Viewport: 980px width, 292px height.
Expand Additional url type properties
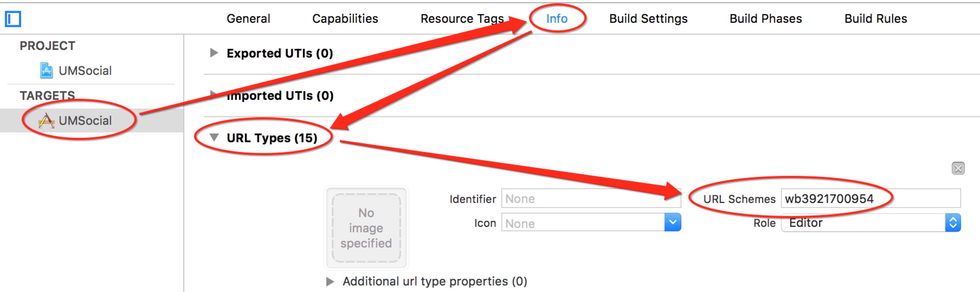coord(330,281)
